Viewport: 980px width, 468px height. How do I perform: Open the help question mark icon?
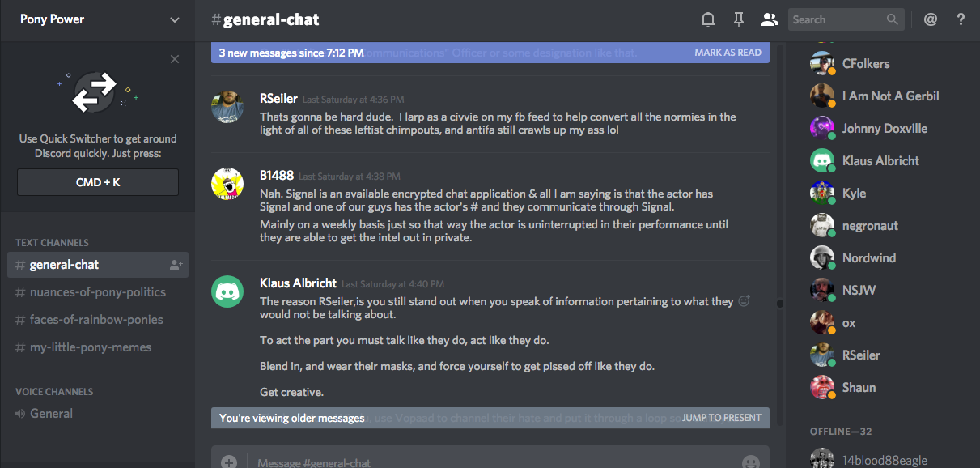(961, 19)
